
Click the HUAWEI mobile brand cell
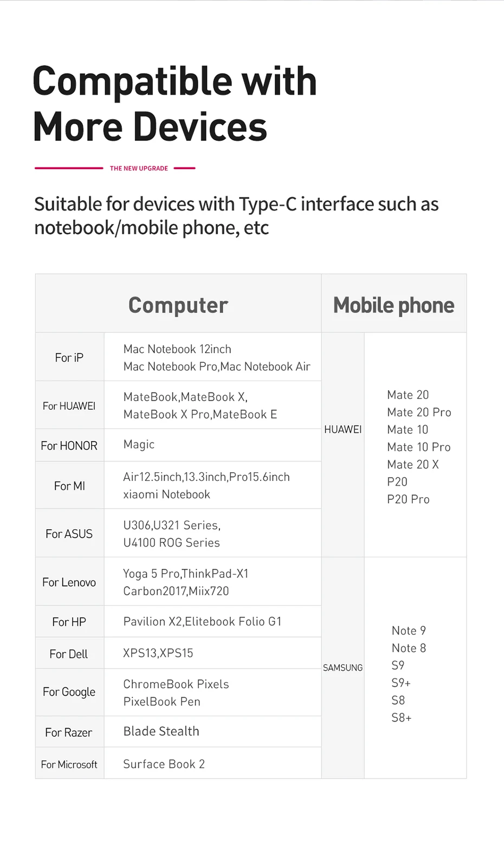(343, 429)
